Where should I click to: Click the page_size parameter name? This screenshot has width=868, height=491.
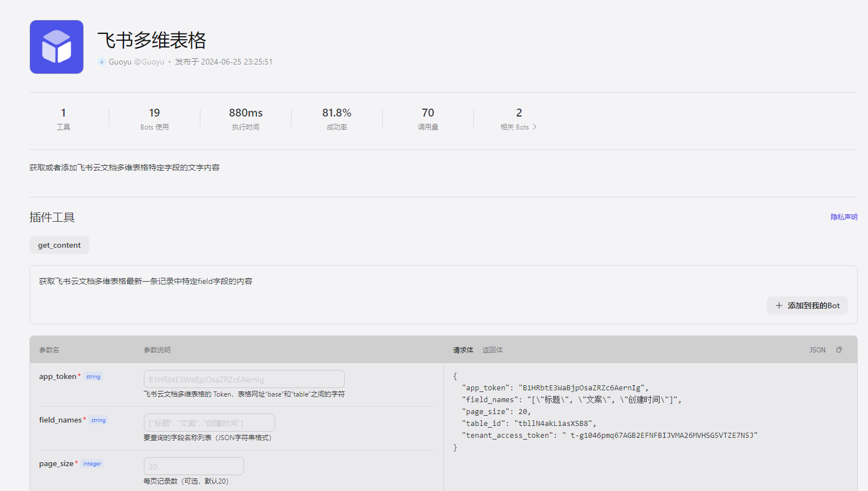pyautogui.click(x=56, y=463)
